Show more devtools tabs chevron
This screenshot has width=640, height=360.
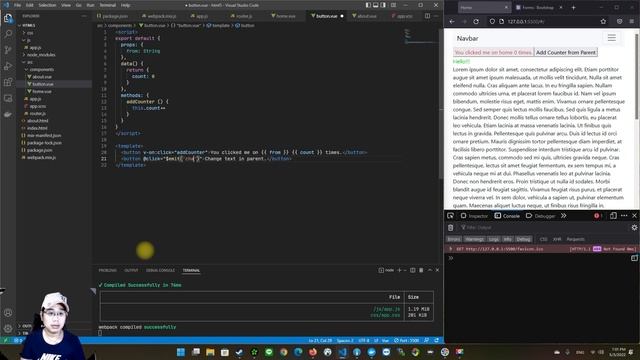click(564, 216)
